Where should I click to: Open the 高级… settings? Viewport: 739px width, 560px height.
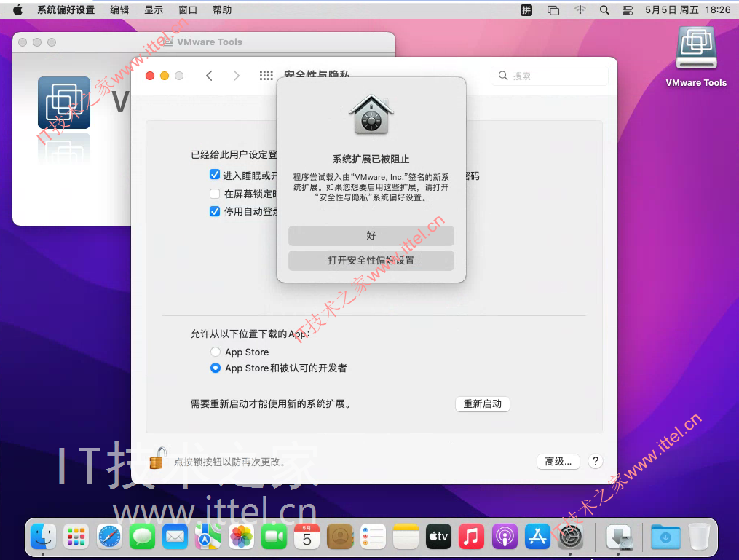558,461
